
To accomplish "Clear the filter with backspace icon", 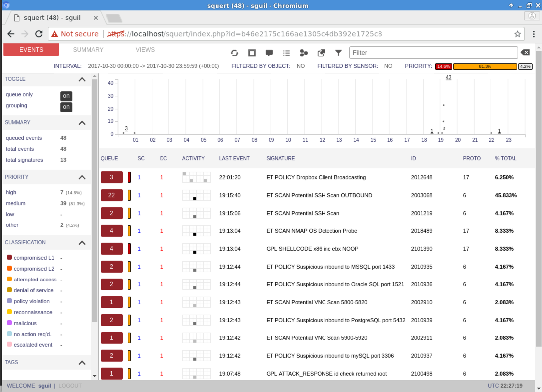I will point(525,53).
